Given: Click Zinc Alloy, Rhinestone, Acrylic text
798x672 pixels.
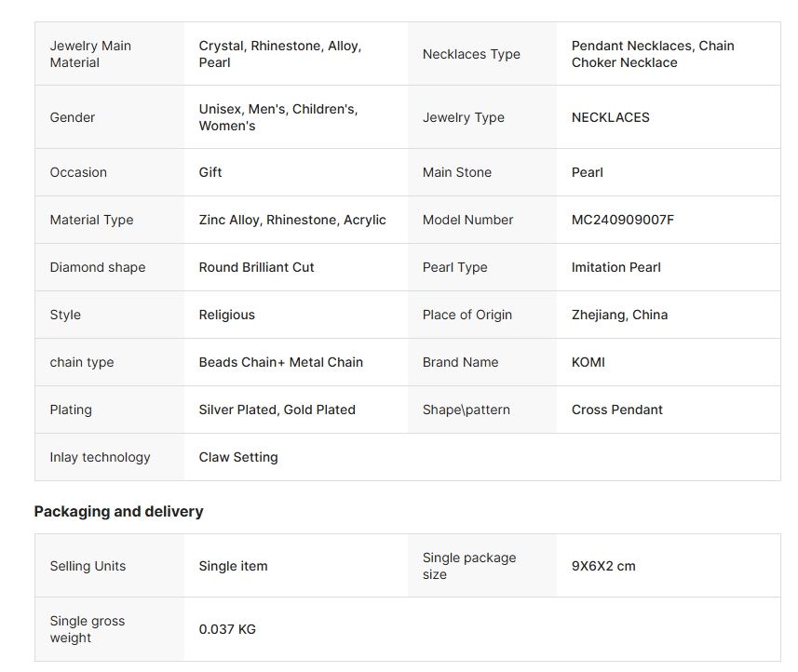Looking at the screenshot, I should click(292, 220).
